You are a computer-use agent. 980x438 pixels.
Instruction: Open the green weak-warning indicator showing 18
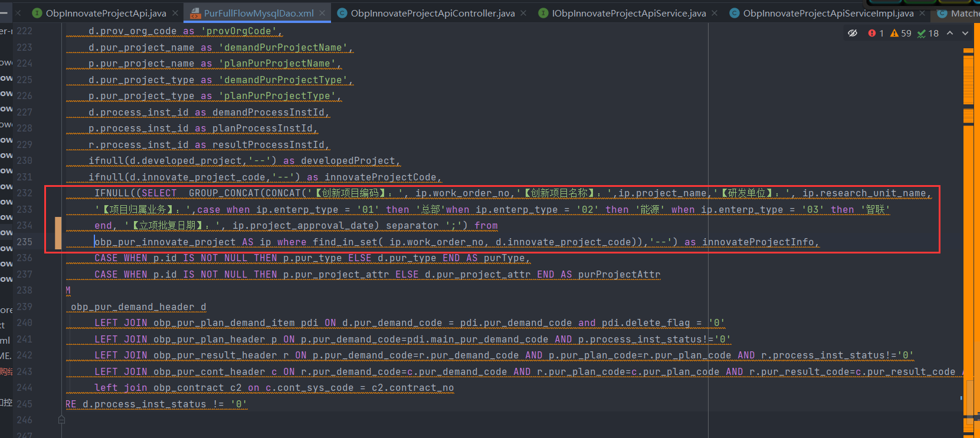pyautogui.click(x=928, y=34)
